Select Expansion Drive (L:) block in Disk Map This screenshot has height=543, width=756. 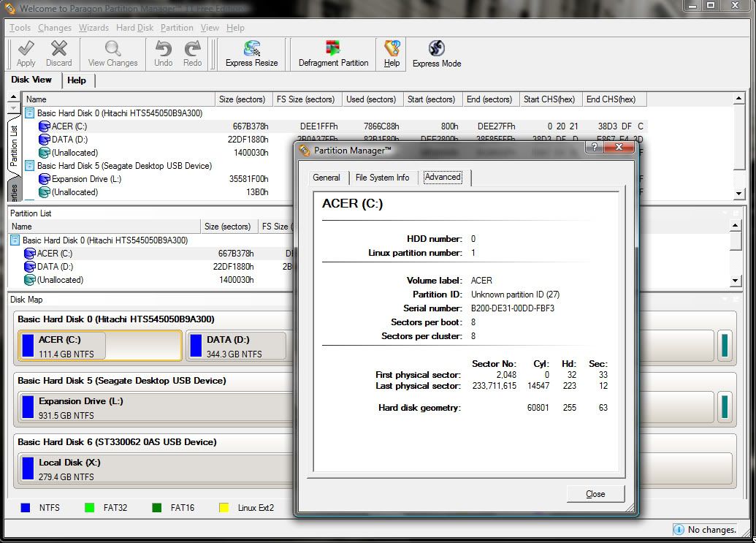[x=156, y=408]
